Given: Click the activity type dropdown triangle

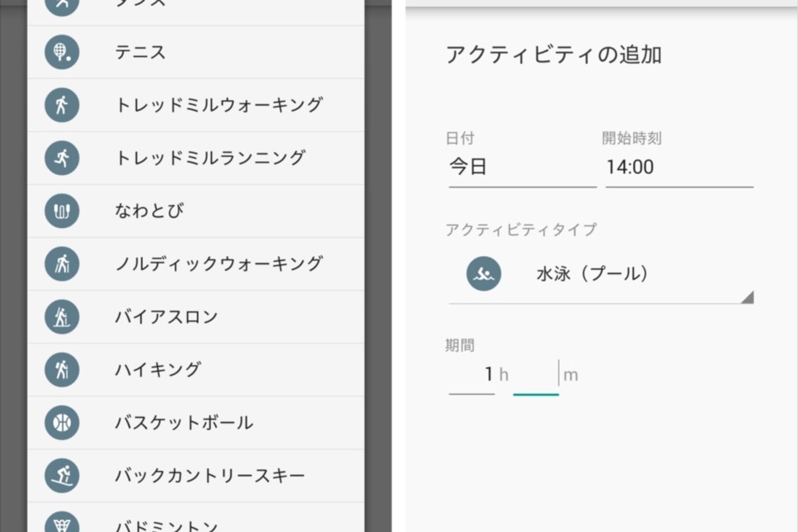Looking at the screenshot, I should click(x=747, y=297).
